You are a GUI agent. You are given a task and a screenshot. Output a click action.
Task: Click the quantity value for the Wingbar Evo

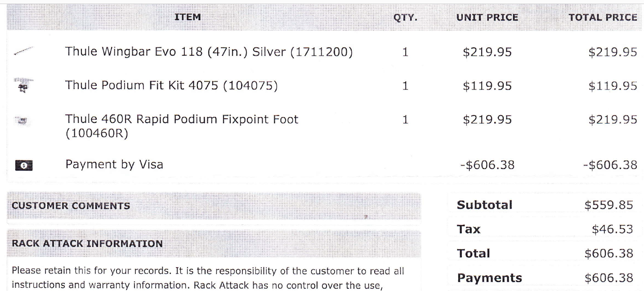click(405, 52)
